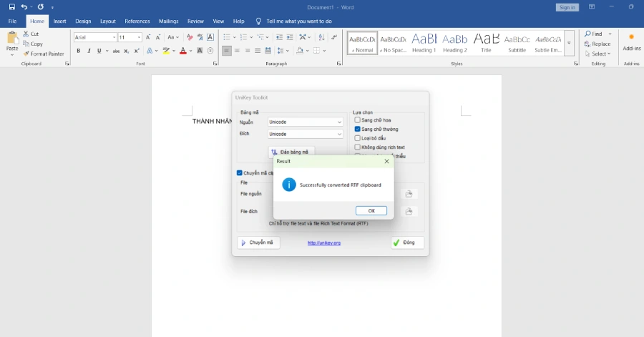Open the font size 11 dropdown
Screen dimensions: 644x337
(x=139, y=37)
